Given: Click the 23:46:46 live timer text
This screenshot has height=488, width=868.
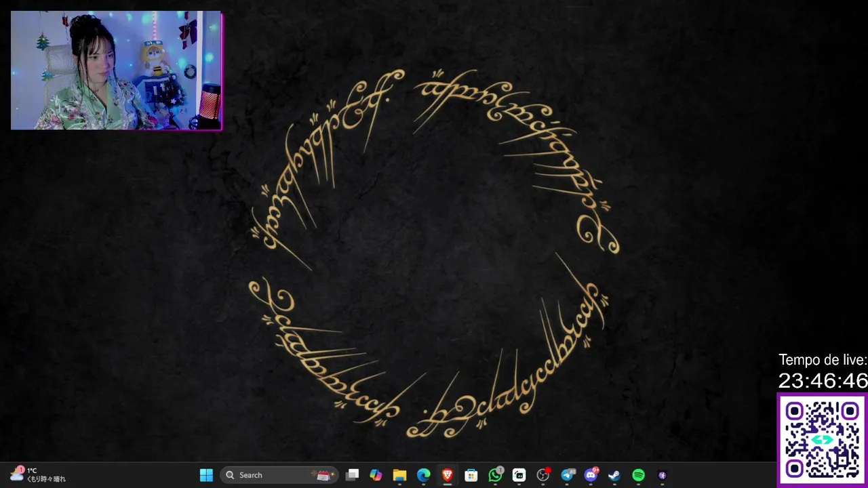Looking at the screenshot, I should tap(823, 381).
